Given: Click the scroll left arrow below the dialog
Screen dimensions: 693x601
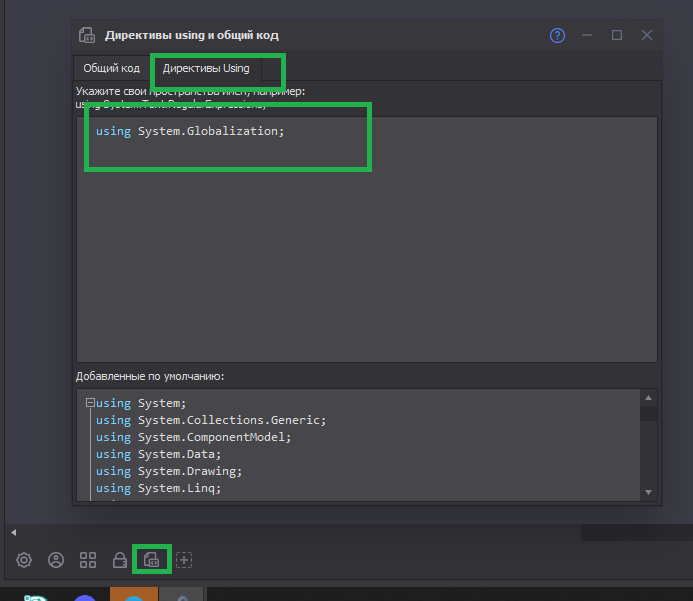Looking at the screenshot, I should coord(12,532).
